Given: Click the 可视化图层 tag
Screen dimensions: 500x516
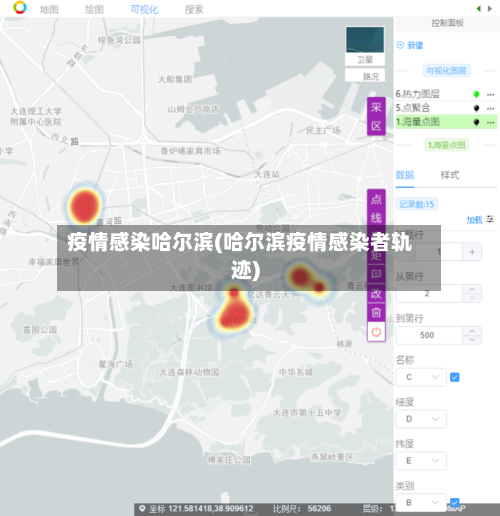Looking at the screenshot, I should pyautogui.click(x=447, y=71).
